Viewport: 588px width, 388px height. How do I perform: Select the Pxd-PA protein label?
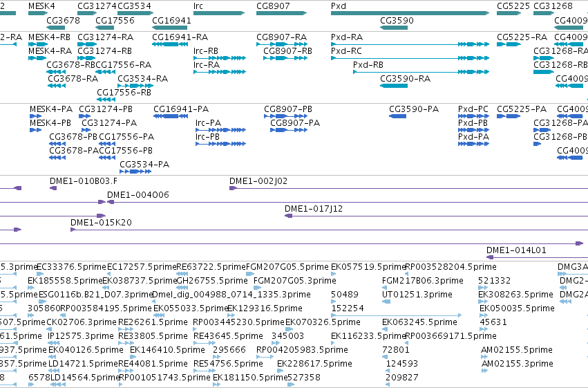click(473, 137)
